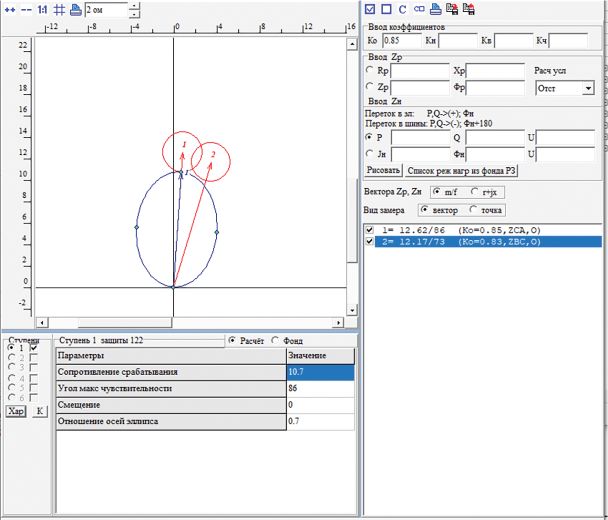Toggle checkbox for measurement 2= 12.17/73
The height and width of the screenshot is (520, 608).
[370, 241]
